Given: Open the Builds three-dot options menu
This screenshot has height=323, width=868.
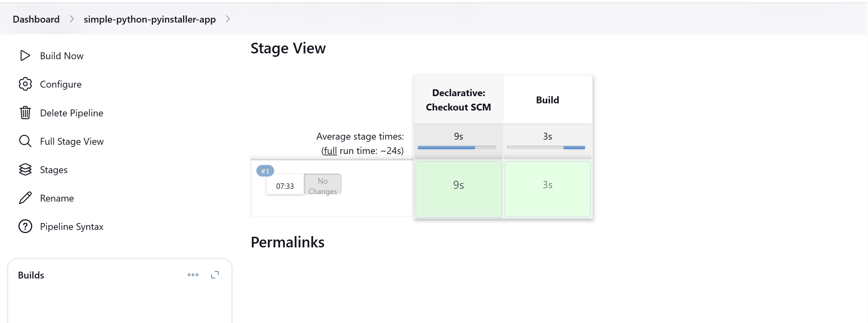Looking at the screenshot, I should 193,275.
